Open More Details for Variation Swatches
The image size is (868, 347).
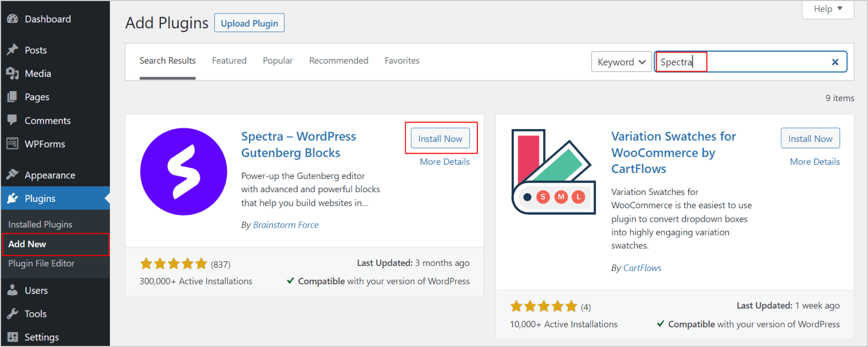coord(814,162)
